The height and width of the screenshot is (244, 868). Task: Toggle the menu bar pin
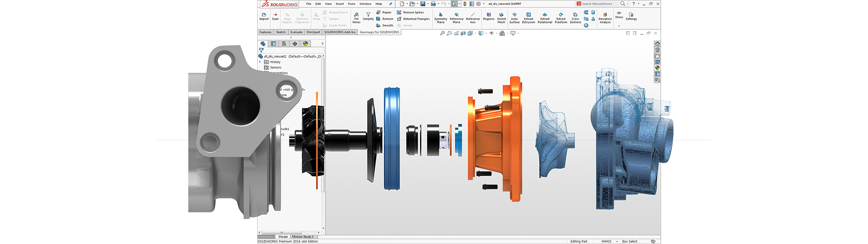click(x=391, y=4)
